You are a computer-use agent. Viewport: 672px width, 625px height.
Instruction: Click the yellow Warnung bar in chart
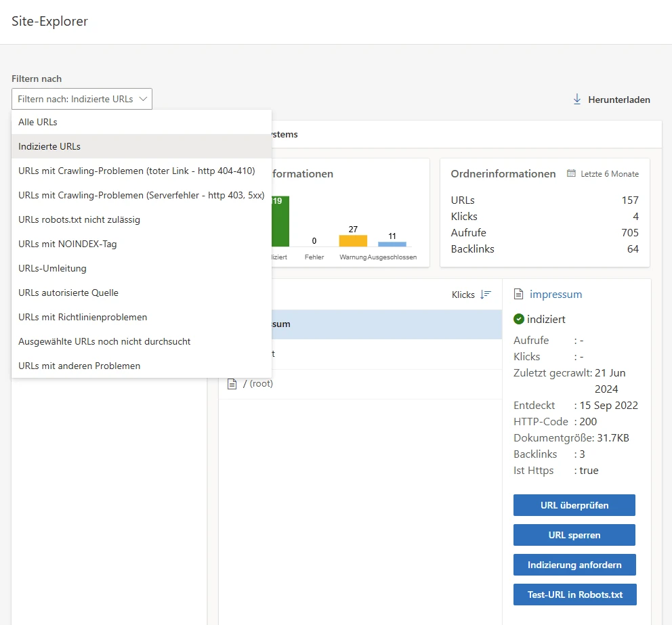tap(353, 241)
